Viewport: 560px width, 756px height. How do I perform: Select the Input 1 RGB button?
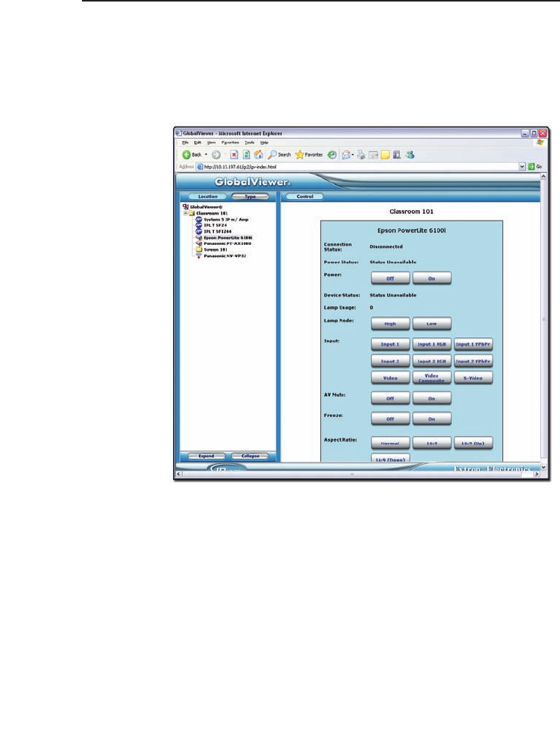pos(432,344)
